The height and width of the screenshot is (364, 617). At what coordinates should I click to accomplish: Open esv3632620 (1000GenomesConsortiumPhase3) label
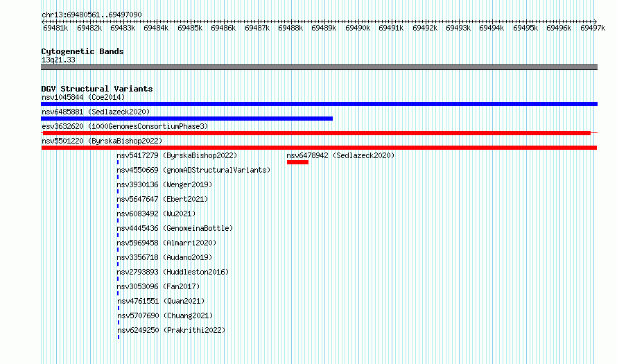click(125, 126)
